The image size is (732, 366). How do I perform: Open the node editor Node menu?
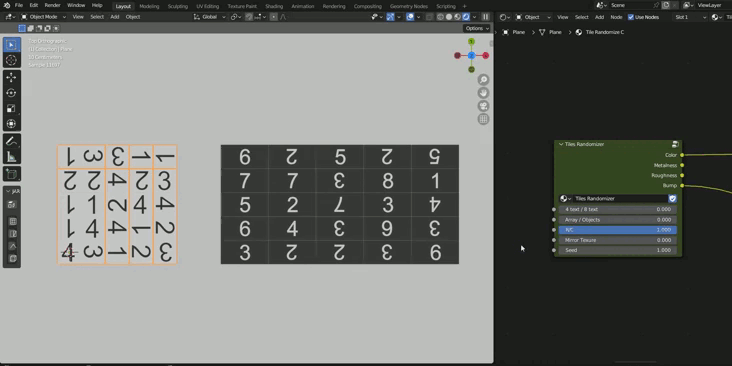pyautogui.click(x=616, y=17)
